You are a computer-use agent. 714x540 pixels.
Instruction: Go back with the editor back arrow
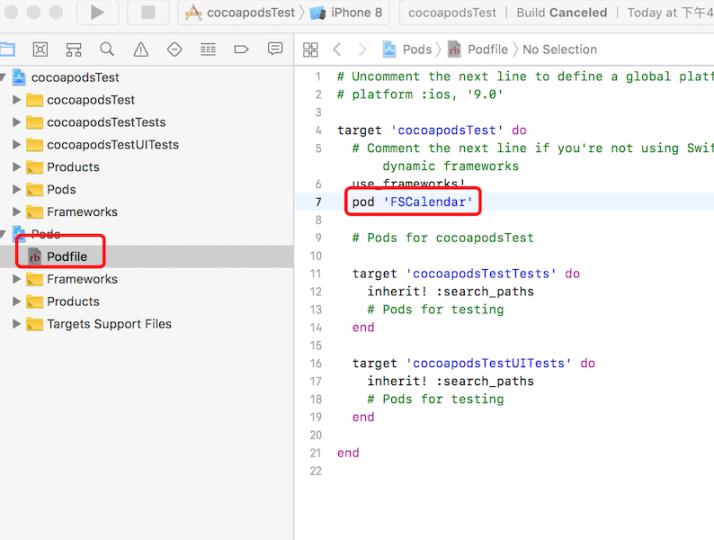(x=337, y=49)
